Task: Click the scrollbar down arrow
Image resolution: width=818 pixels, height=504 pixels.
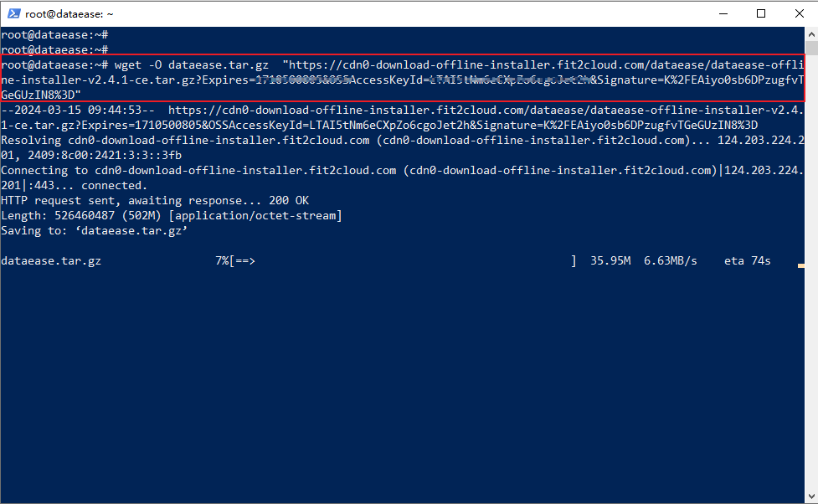Action: point(811,497)
